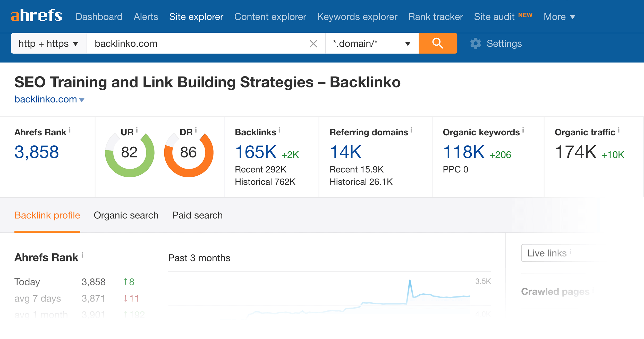Open the *.domain/* mode dropdown

pos(371,43)
